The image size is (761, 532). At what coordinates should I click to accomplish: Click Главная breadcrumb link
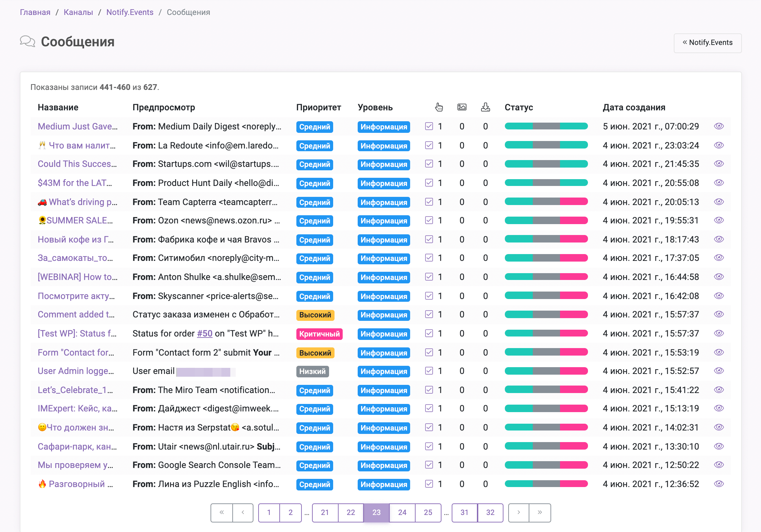coord(34,11)
